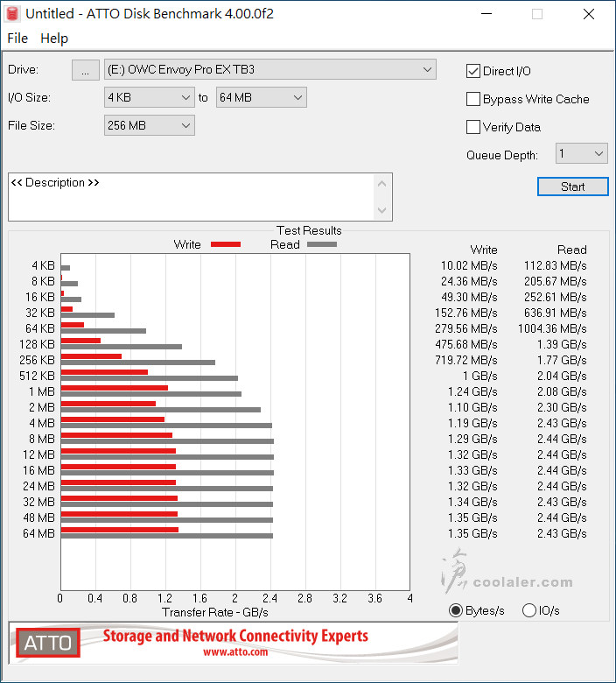Click the Description scrollbar down arrow
This screenshot has height=683, width=616.
coord(382,210)
